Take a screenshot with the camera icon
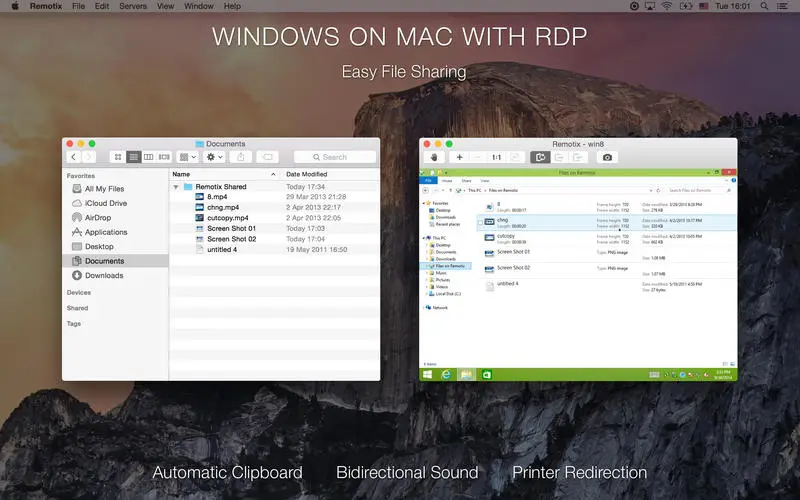Screen dimensions: 800x500 (607, 157)
